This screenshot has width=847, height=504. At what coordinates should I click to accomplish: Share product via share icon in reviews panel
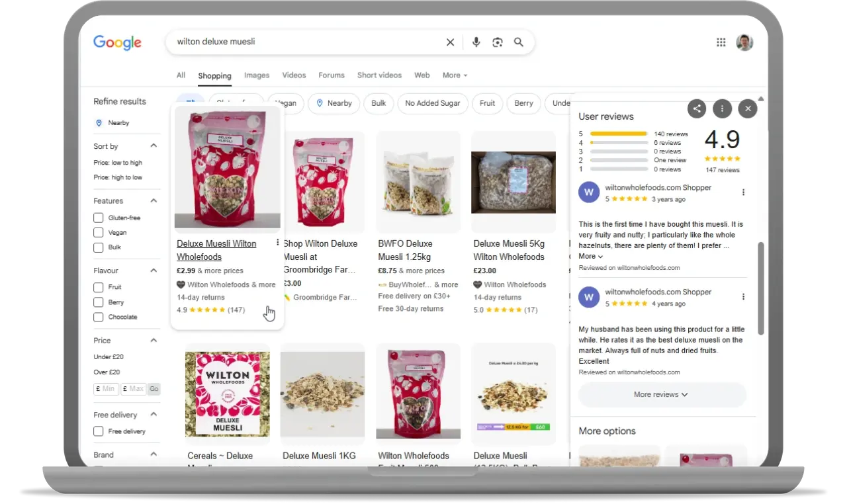(696, 108)
